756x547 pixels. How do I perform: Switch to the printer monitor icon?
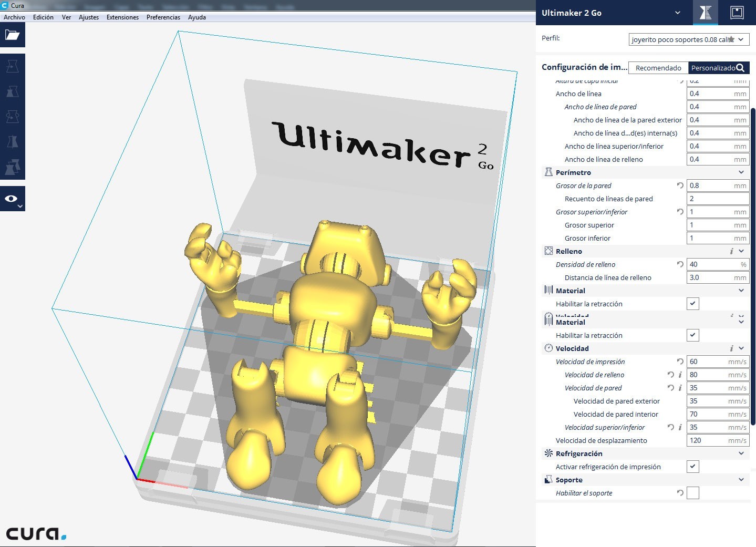point(737,13)
